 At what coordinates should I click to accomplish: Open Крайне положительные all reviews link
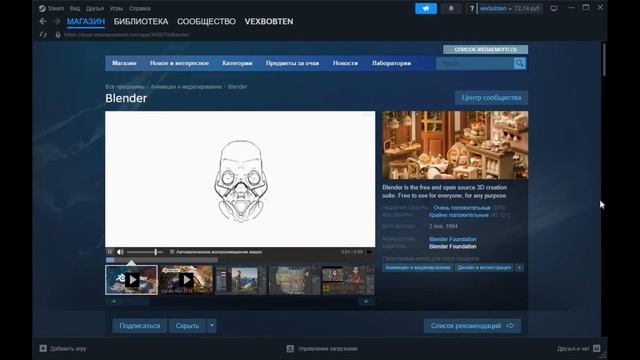459,215
